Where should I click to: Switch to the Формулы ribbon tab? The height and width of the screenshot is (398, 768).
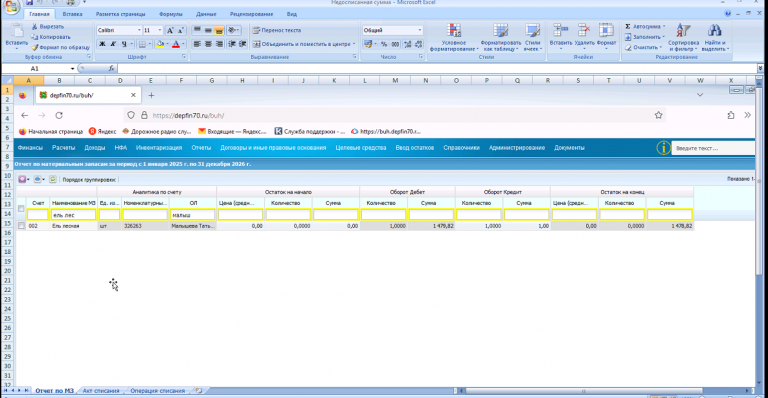point(170,14)
